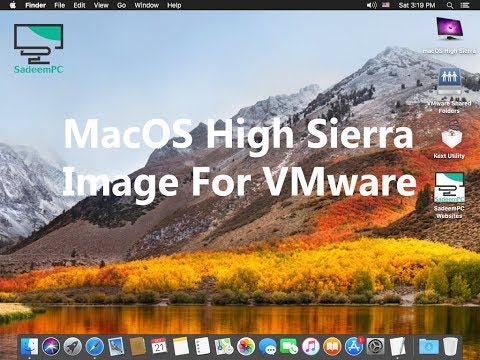The width and height of the screenshot is (480, 360).
Task: Open Launchpad rocket icon
Action: pyautogui.click(x=73, y=347)
